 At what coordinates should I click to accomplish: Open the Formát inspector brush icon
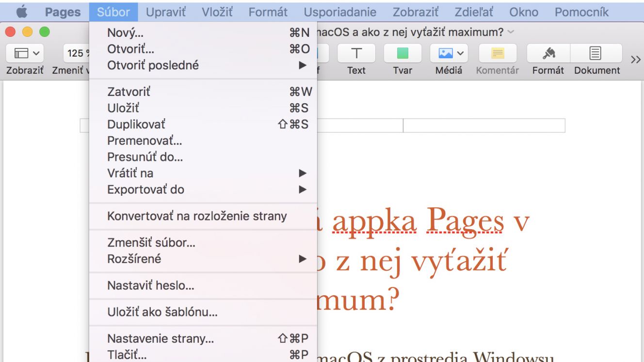click(x=548, y=53)
